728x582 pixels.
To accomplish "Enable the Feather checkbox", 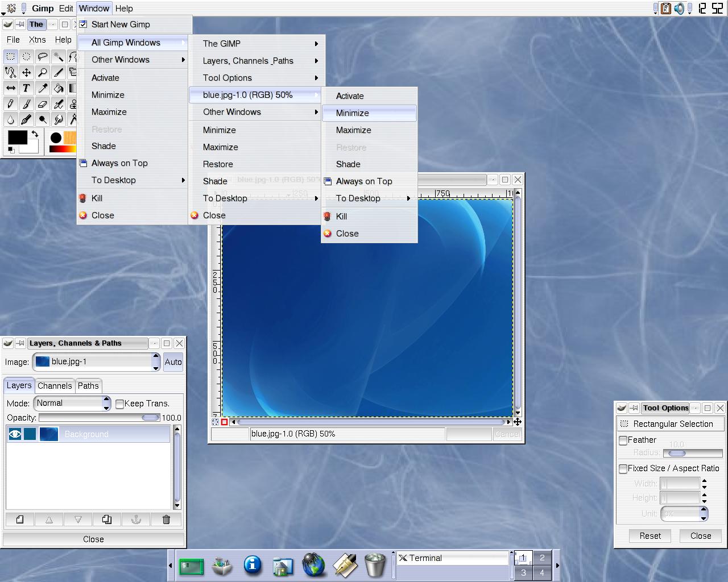I will pos(623,440).
